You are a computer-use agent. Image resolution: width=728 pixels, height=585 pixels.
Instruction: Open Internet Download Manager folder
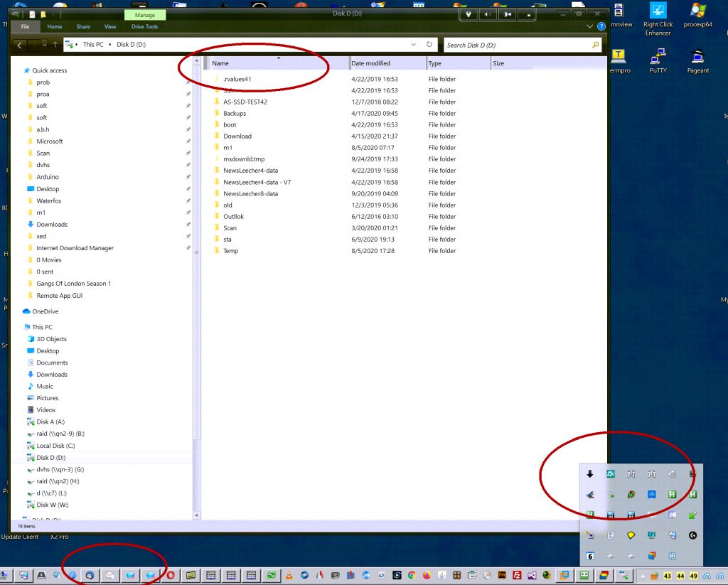75,248
